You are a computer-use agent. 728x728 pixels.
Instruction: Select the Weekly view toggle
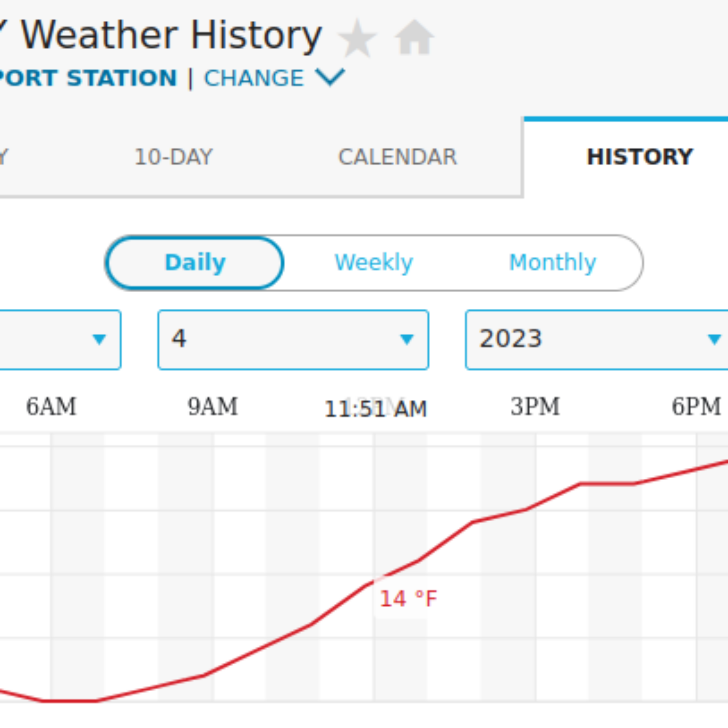[x=374, y=263]
